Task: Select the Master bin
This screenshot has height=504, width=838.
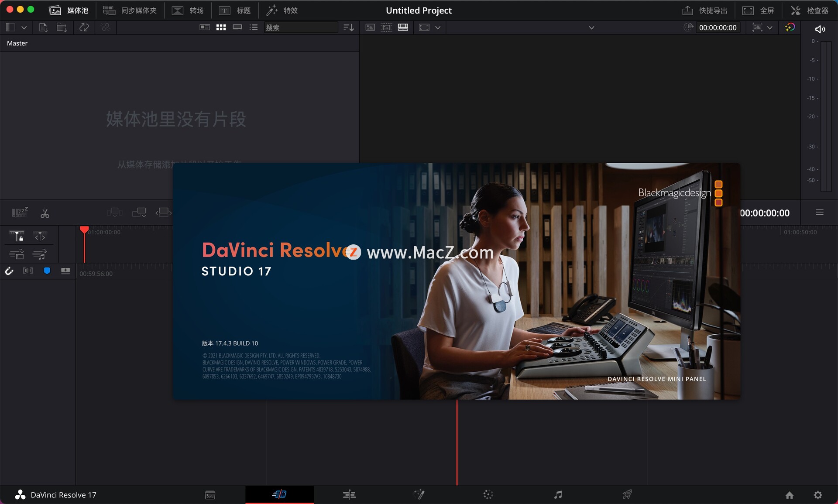Action: tap(17, 43)
